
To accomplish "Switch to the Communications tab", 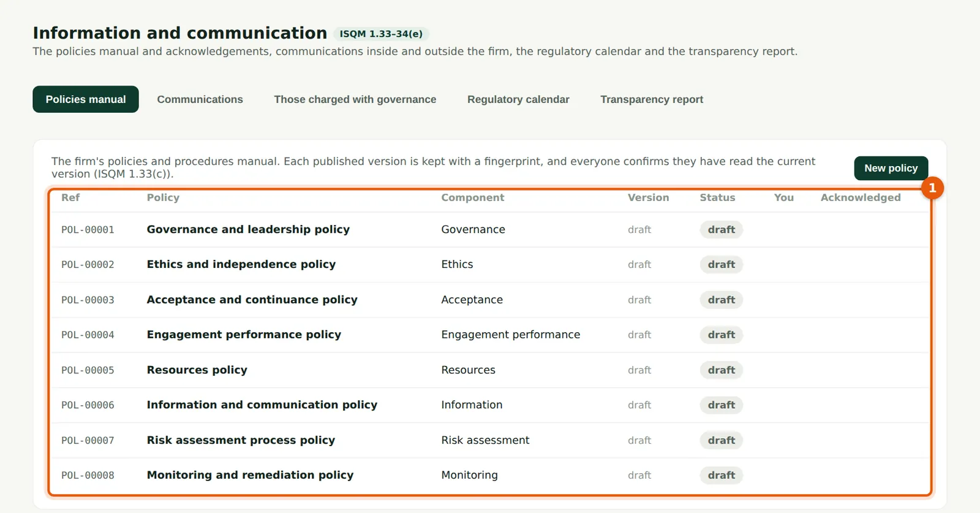I will click(x=200, y=99).
